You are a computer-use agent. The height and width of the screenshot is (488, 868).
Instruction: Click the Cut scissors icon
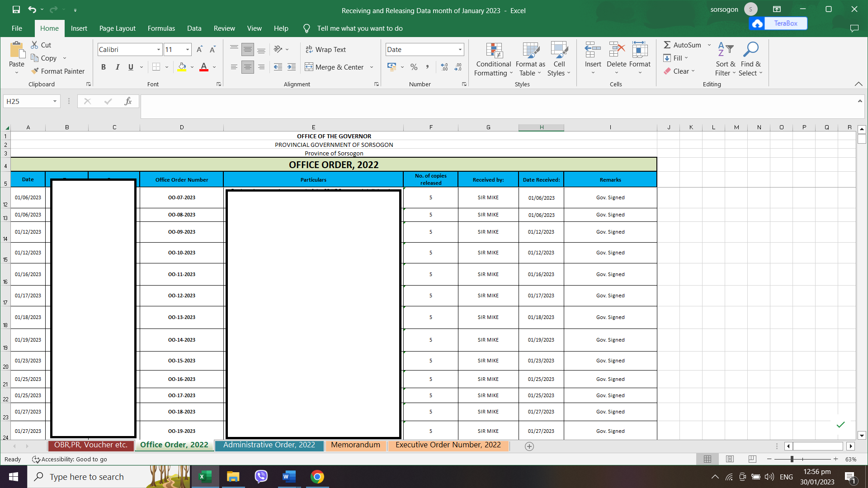(x=34, y=45)
